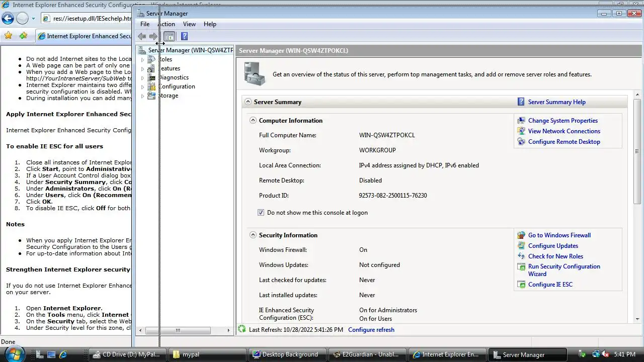Click the icon beside Configure Updates
The image size is (644, 362).
click(x=521, y=246)
